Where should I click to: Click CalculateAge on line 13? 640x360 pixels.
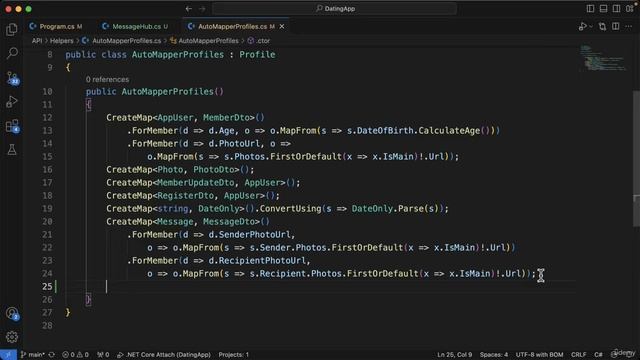449,131
